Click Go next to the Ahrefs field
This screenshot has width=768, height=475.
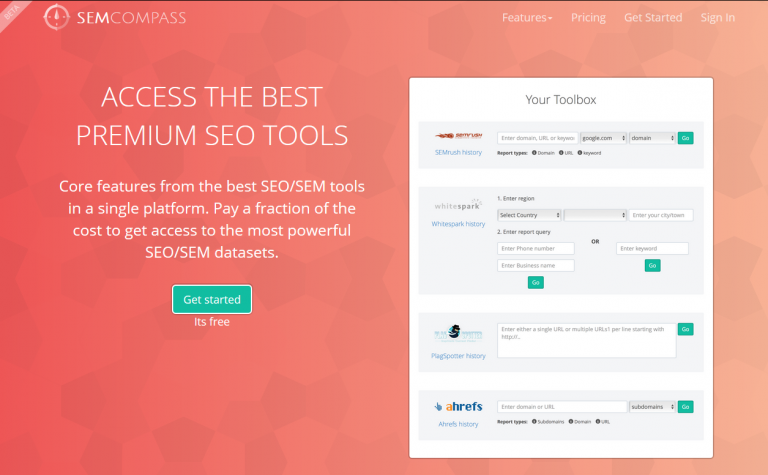pos(685,407)
